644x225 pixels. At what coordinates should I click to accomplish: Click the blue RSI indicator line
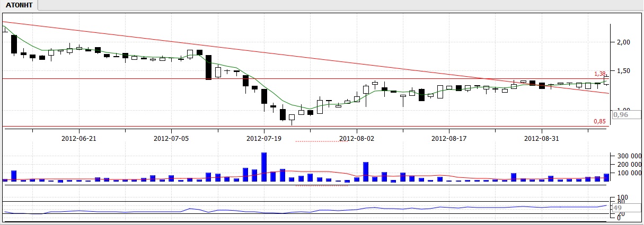306,211
